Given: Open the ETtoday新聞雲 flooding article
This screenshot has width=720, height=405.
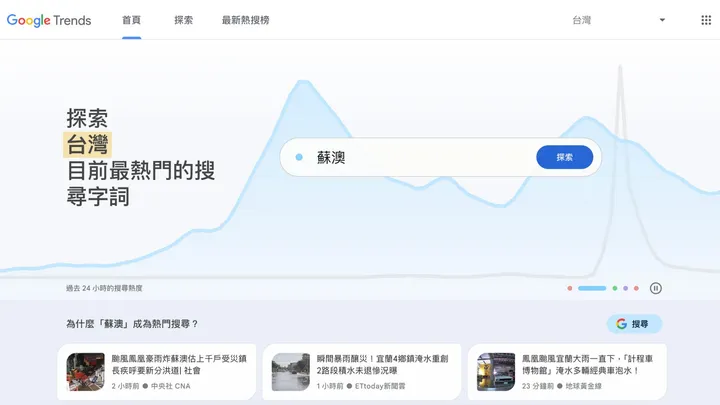Looking at the screenshot, I should [x=362, y=372].
